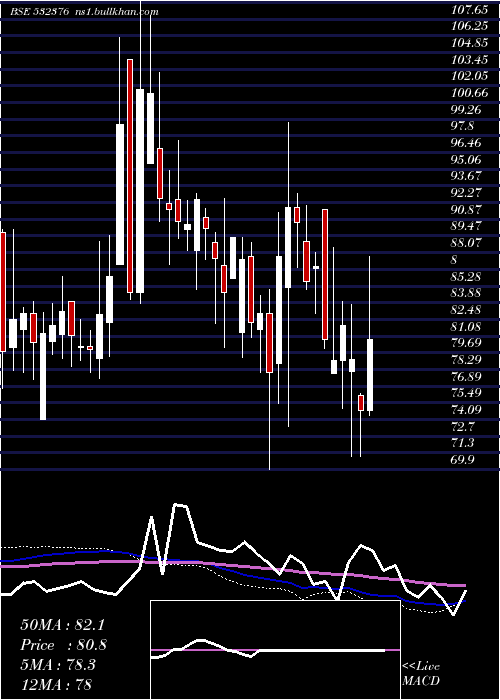
Task: Click the 92.27 price axis label
Action: click(466, 193)
